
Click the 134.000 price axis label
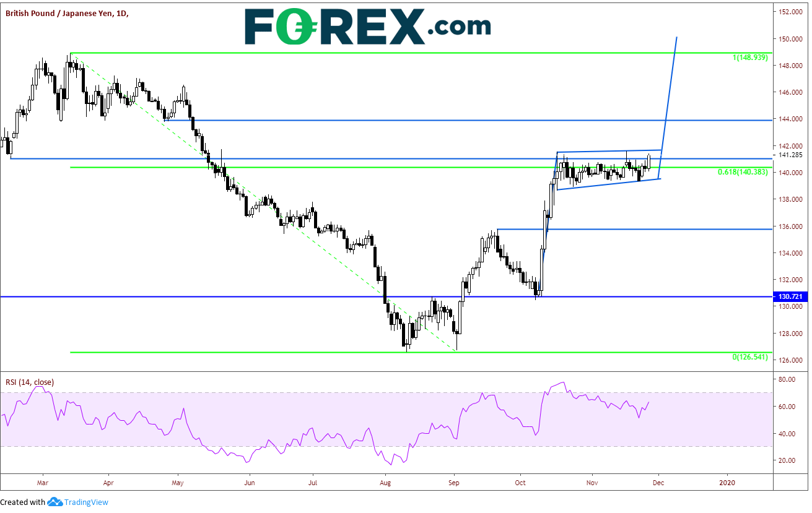[791, 253]
